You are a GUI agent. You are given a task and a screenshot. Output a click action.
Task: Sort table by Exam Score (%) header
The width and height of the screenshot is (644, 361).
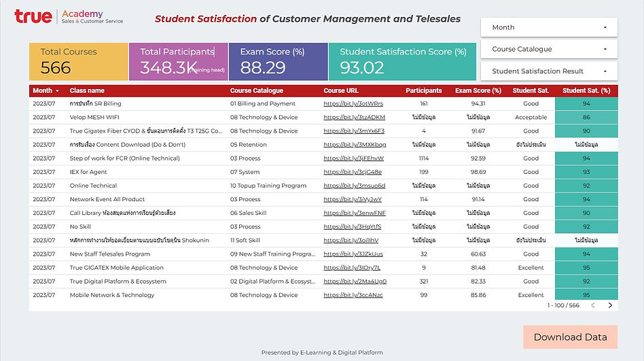pos(478,90)
